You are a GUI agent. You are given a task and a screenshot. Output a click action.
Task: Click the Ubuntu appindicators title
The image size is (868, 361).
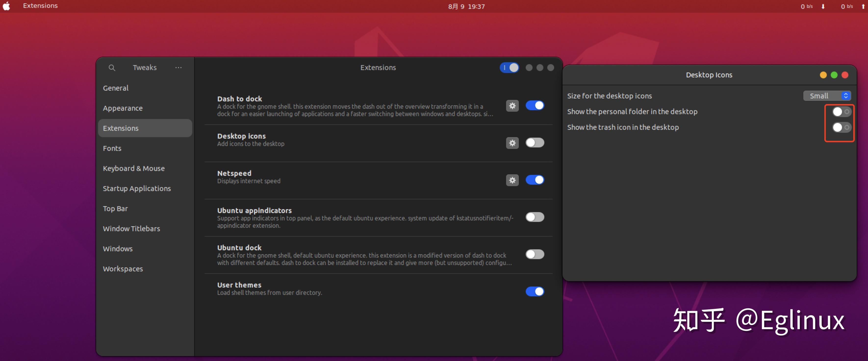click(x=255, y=211)
